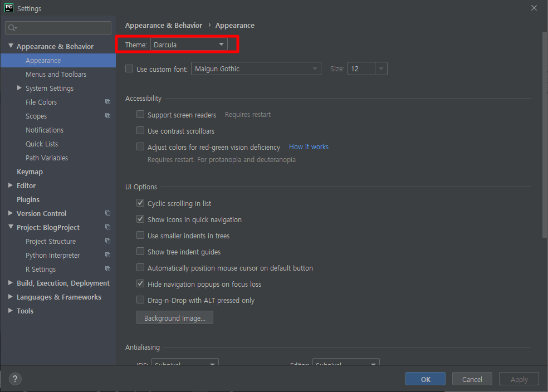Click the project-level icon beside File Colors
The width and height of the screenshot is (548, 392).
[x=107, y=102]
